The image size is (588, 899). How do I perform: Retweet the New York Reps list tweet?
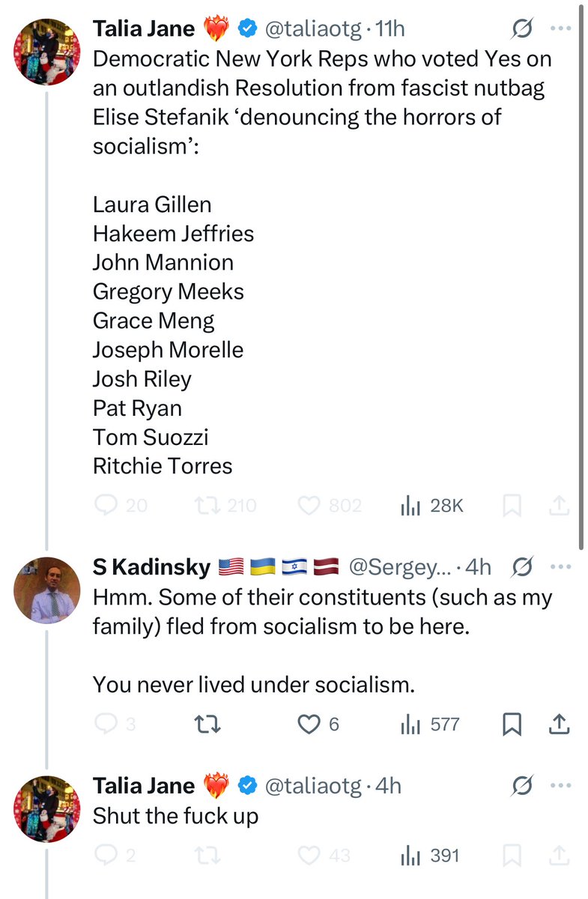(x=202, y=506)
